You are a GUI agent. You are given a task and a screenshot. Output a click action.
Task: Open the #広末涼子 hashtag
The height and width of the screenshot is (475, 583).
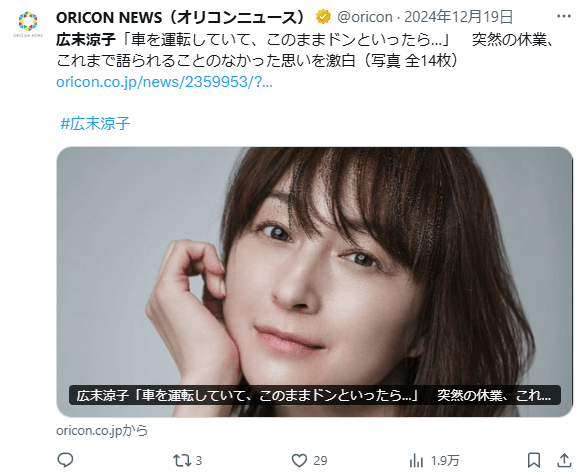(x=95, y=123)
